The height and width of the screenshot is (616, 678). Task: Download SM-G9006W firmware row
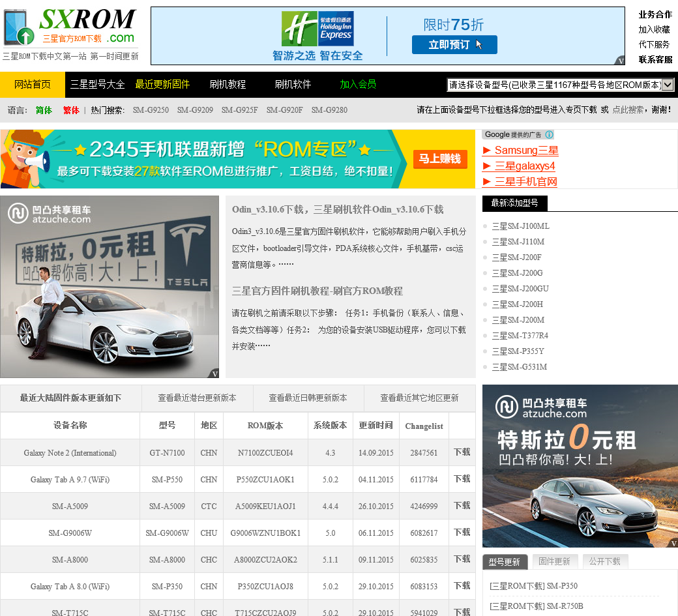click(x=462, y=533)
